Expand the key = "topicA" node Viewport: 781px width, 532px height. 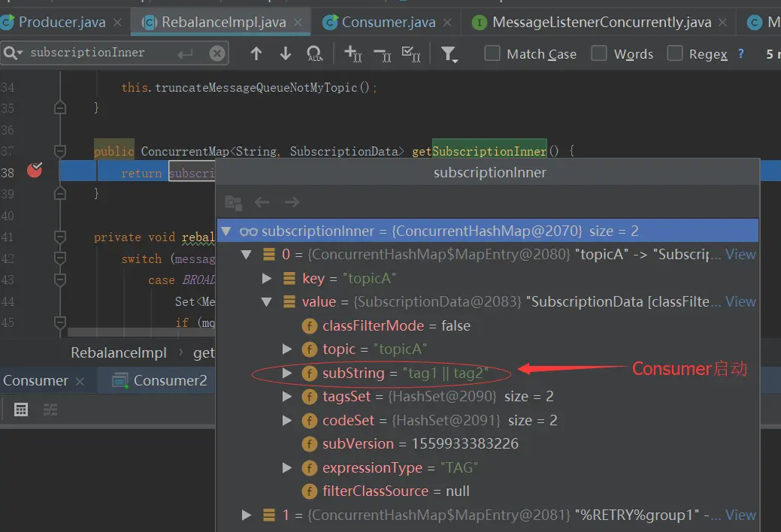point(267,278)
